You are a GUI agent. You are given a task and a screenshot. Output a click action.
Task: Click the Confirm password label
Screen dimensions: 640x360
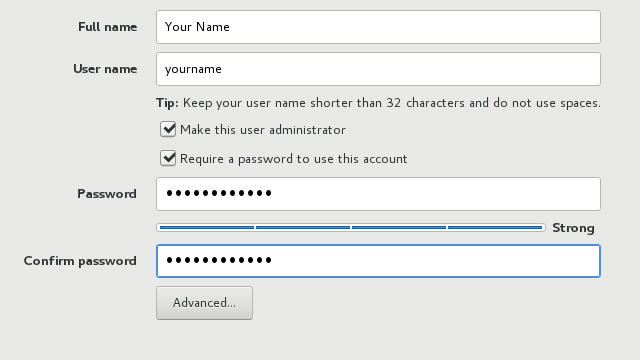[x=80, y=261]
